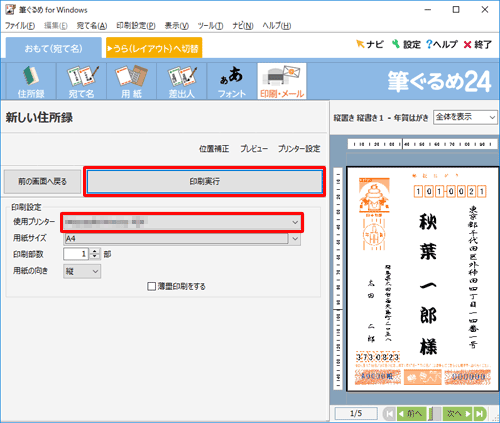Click the 1/5 page counter field
The width and height of the screenshot is (500, 423).
tap(356, 414)
